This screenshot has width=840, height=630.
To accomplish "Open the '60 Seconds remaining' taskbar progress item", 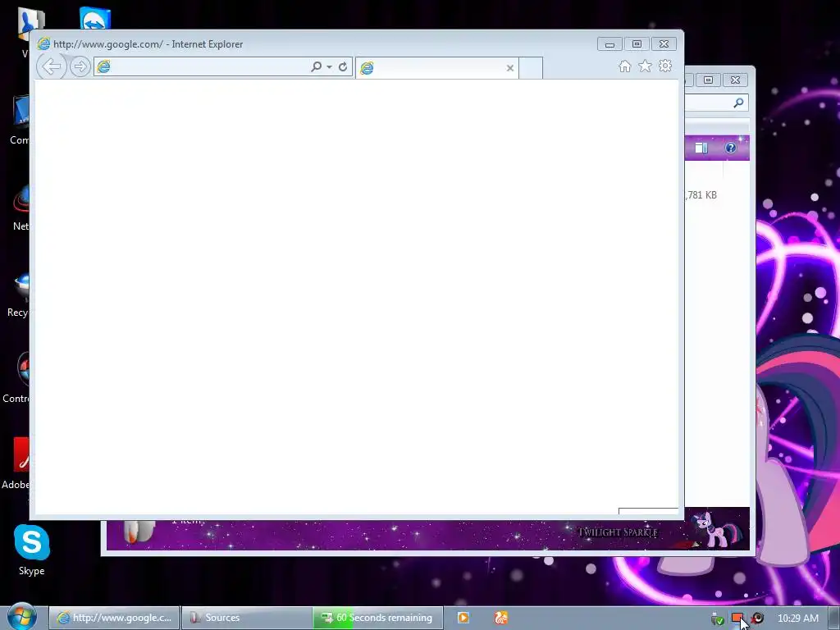I will [x=378, y=618].
